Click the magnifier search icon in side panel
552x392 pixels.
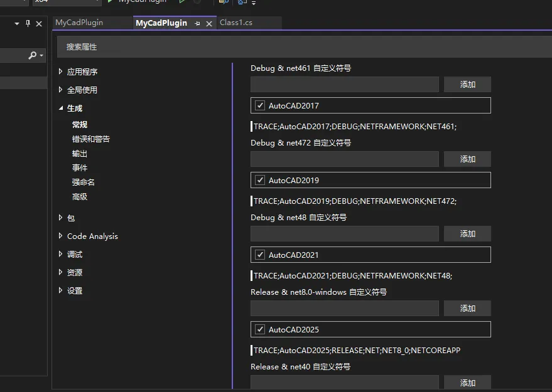[33, 55]
